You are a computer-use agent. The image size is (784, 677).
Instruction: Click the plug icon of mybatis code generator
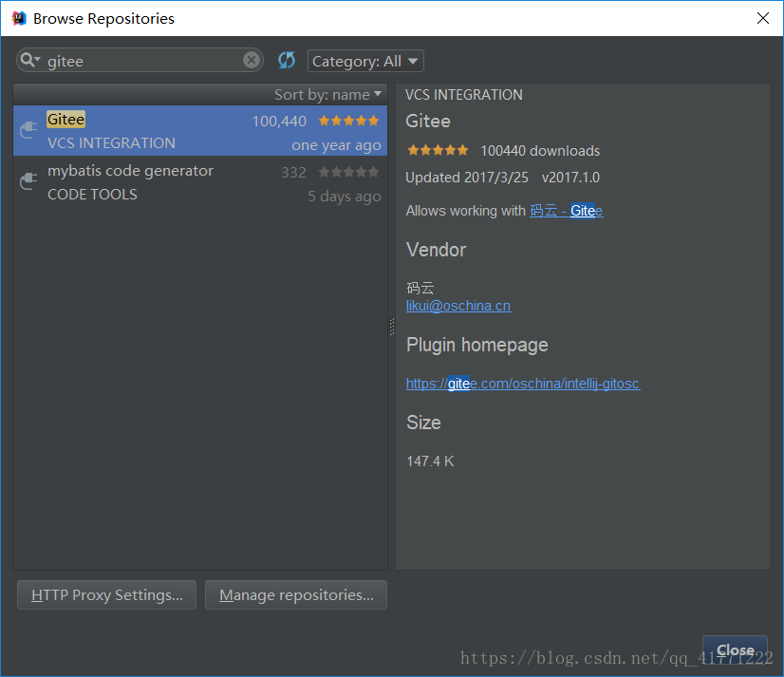pos(28,181)
